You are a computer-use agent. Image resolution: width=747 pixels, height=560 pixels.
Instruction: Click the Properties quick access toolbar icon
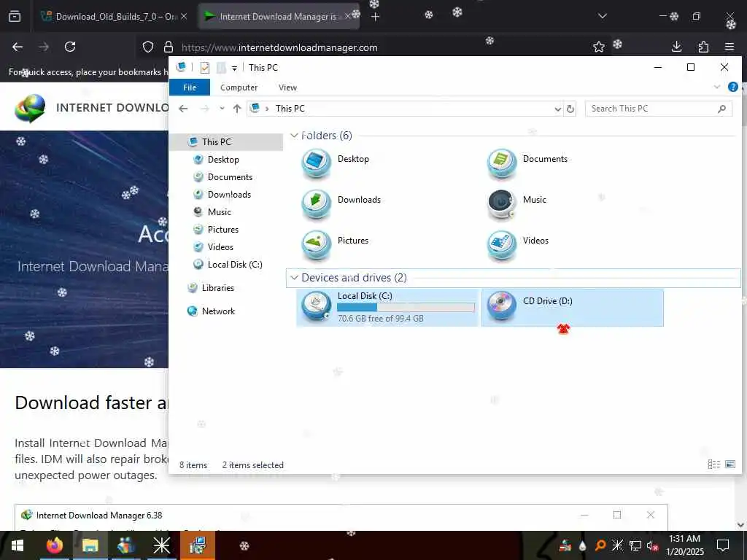pyautogui.click(x=204, y=68)
